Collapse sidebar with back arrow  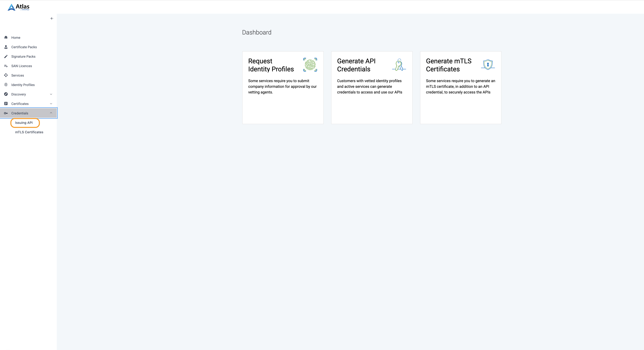[x=52, y=18]
